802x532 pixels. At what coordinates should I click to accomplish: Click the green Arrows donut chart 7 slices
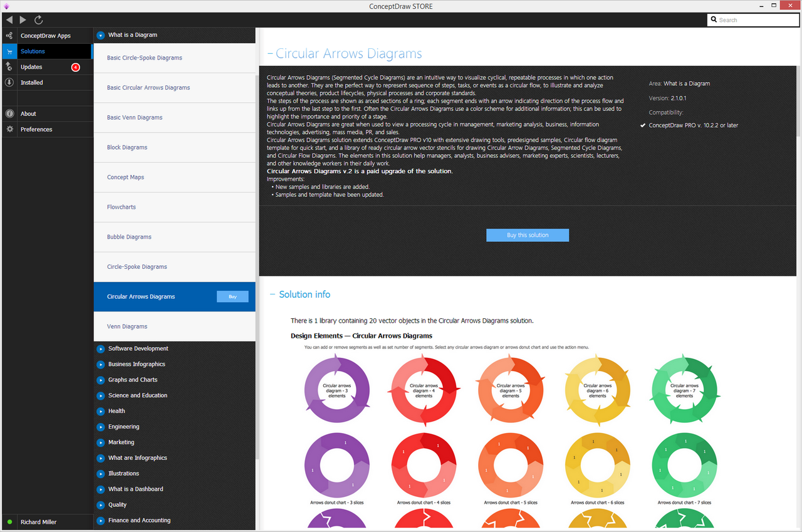click(685, 466)
